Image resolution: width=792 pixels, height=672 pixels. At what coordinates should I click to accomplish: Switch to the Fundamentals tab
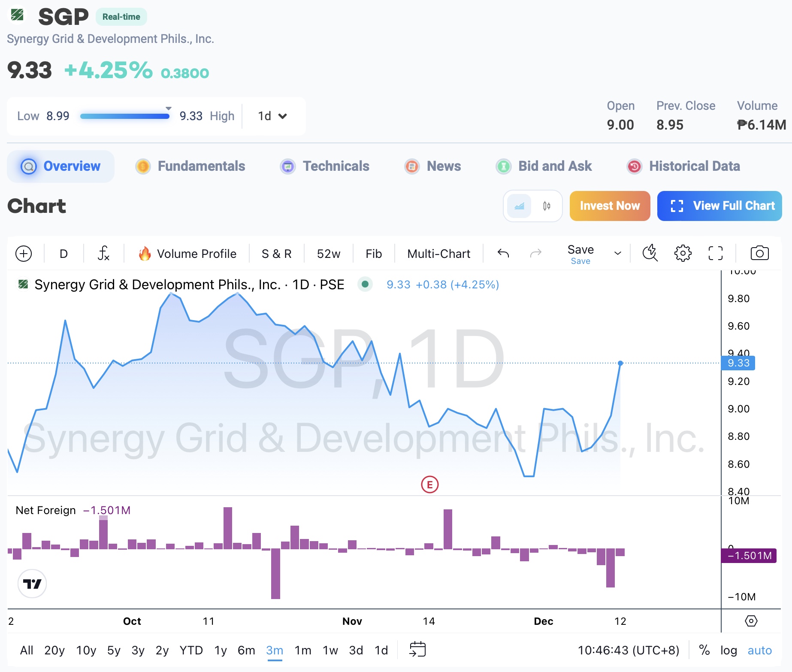(x=201, y=166)
